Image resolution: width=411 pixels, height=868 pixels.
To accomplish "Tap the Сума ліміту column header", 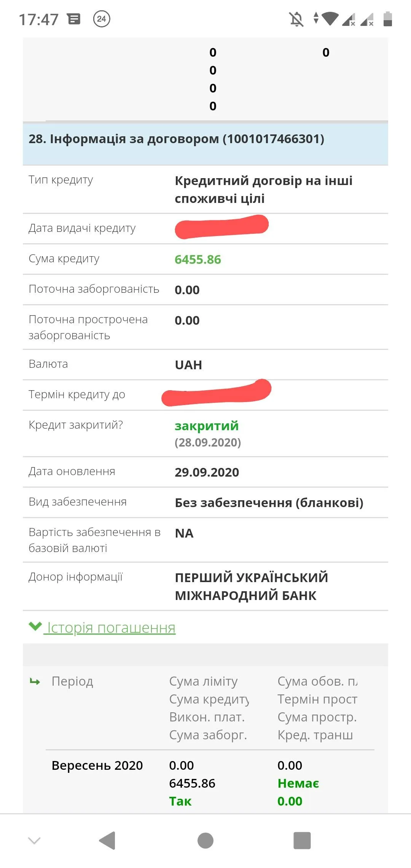I will tap(203, 681).
